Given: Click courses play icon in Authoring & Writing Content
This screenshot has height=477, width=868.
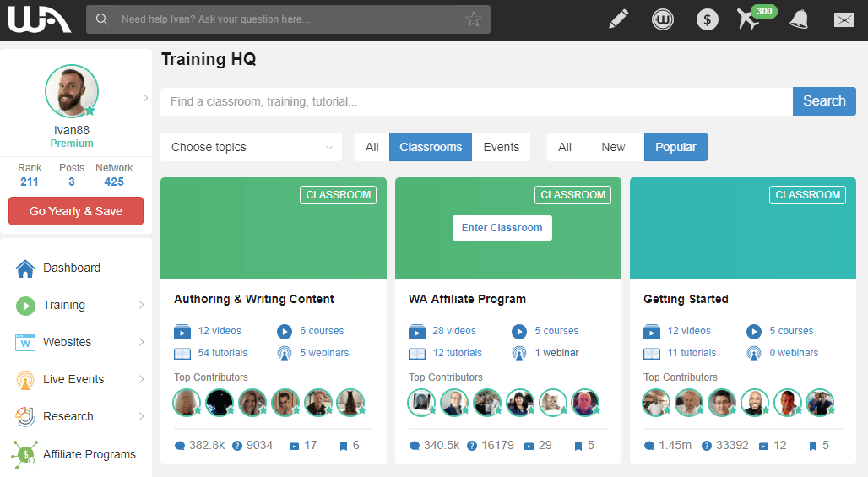Looking at the screenshot, I should [x=285, y=332].
